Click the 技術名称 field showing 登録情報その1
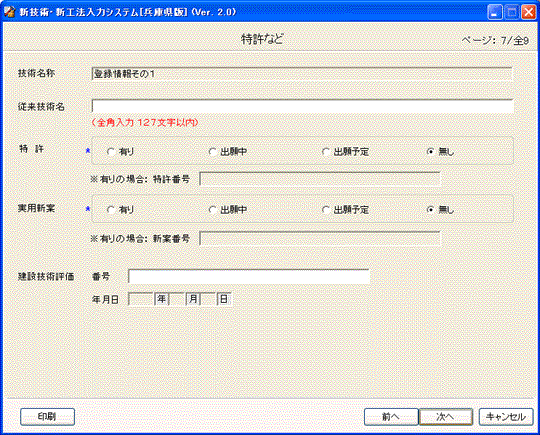The height and width of the screenshot is (435, 540). 302,74
